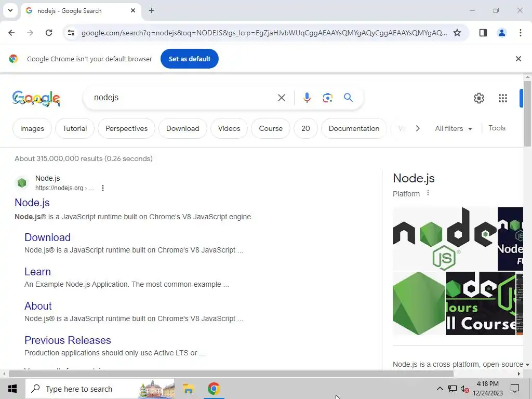The width and height of the screenshot is (532, 399).
Task: Click the horizontal scrollbar thumb
Action: coord(231,374)
